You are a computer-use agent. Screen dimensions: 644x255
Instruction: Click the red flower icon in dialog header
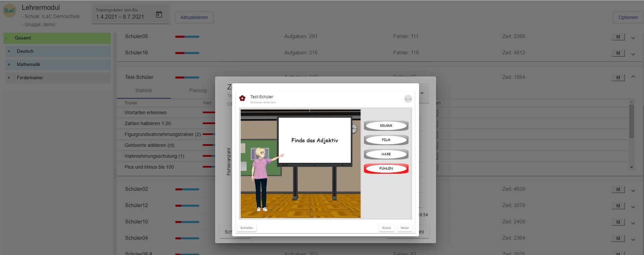click(x=242, y=98)
